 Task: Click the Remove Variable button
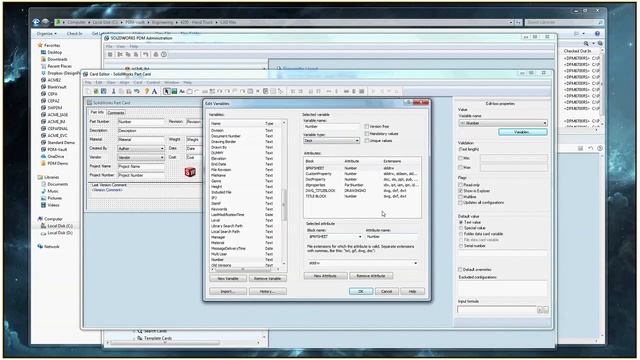[x=267, y=278]
